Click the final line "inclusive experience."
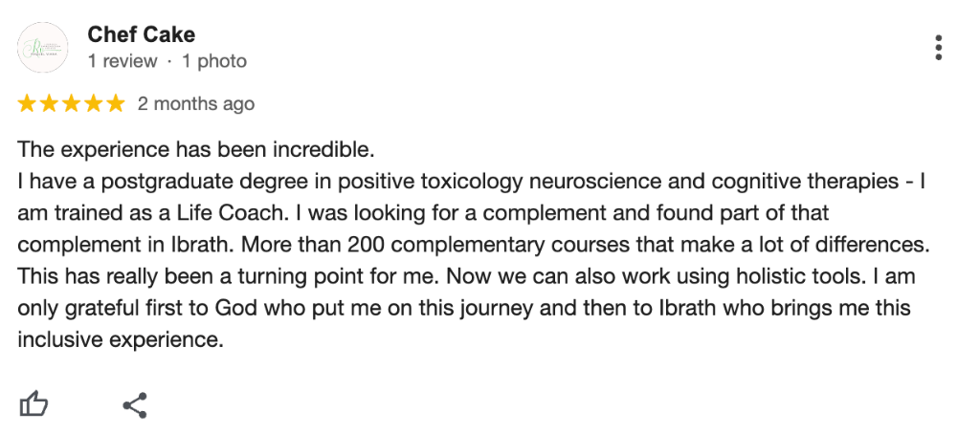Image resolution: width=980 pixels, height=434 pixels. pyautogui.click(x=120, y=340)
